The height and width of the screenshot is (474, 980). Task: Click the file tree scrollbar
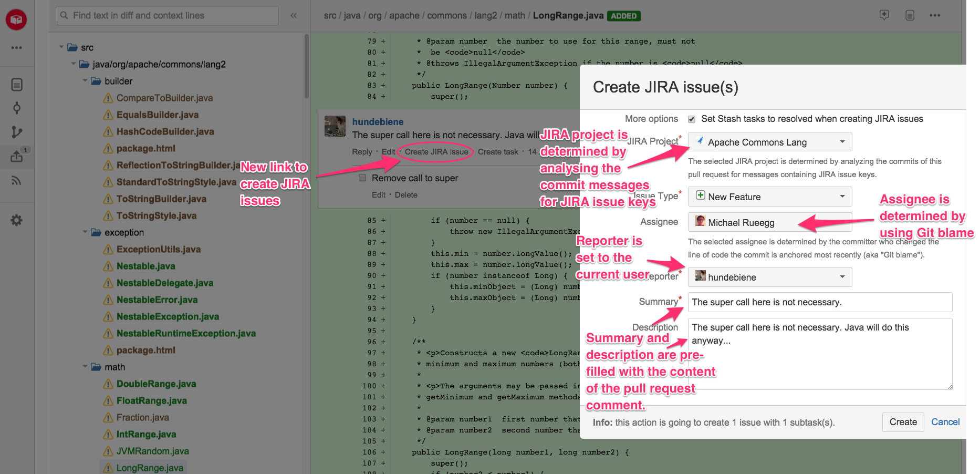point(307,66)
